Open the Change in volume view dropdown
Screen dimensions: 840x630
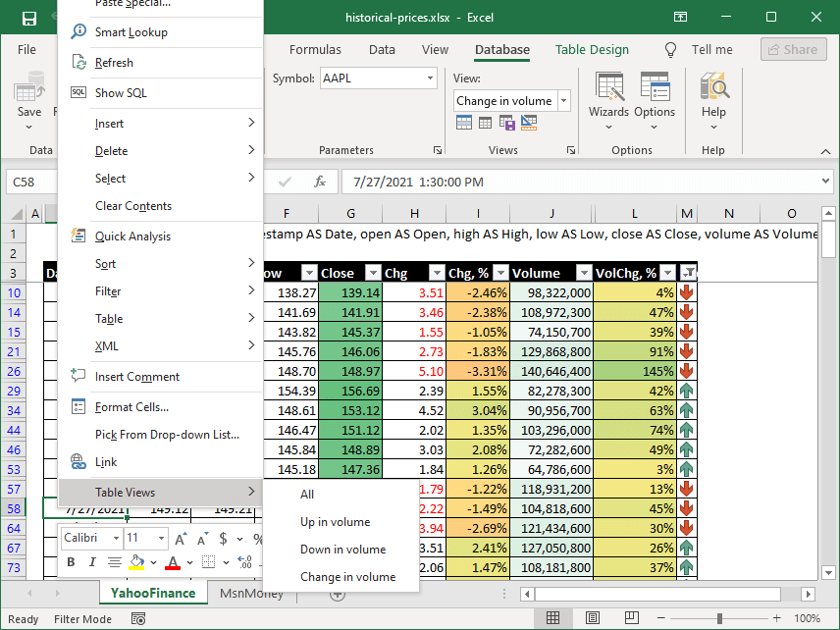click(x=563, y=100)
